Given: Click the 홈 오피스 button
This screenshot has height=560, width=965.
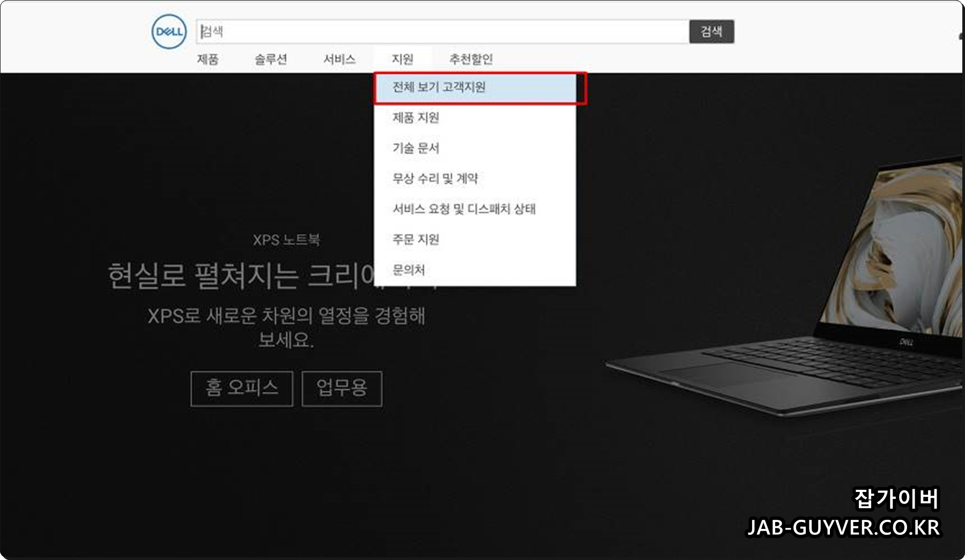Looking at the screenshot, I should click(242, 389).
